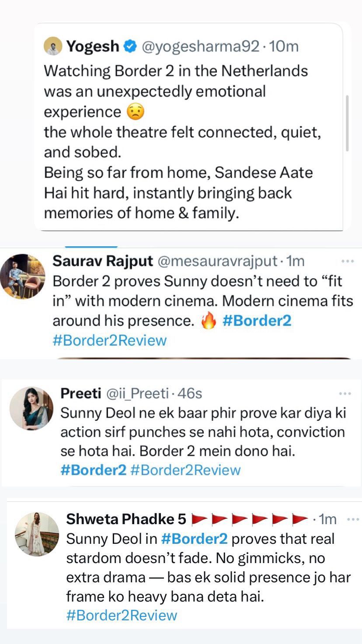Open Saurav Rajput's profile picture
The height and width of the screenshot is (644, 362).
pyautogui.click(x=23, y=276)
